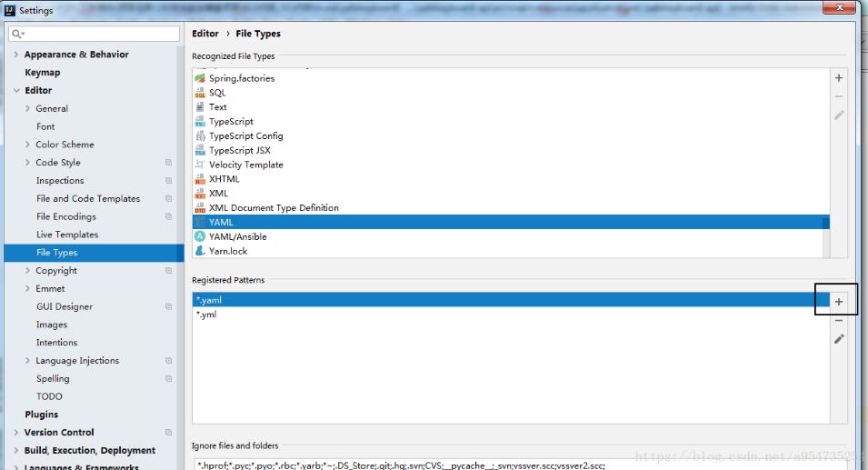Viewport: 868px width, 470px height.
Task: Collapse the Editor tree section
Action: coord(16,91)
